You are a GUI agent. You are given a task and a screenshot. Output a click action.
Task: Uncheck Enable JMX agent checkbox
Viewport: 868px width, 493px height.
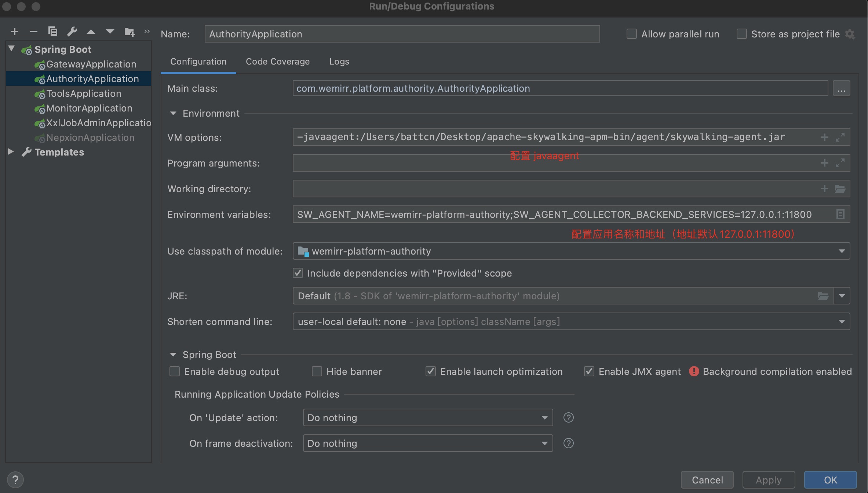(589, 372)
